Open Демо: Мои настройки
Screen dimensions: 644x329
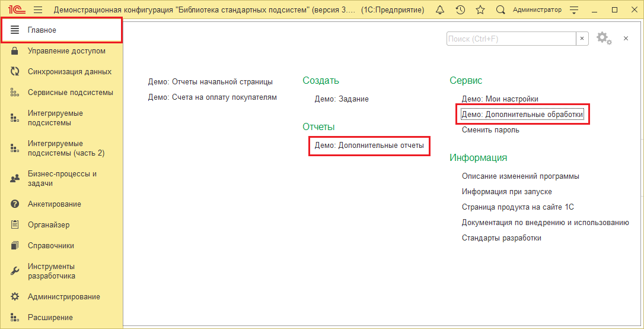coord(500,99)
